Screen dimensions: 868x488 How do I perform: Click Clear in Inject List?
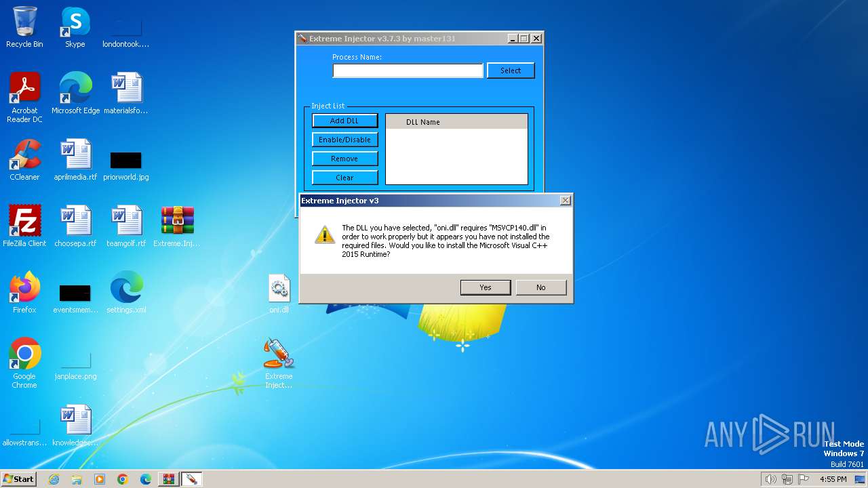(x=344, y=178)
